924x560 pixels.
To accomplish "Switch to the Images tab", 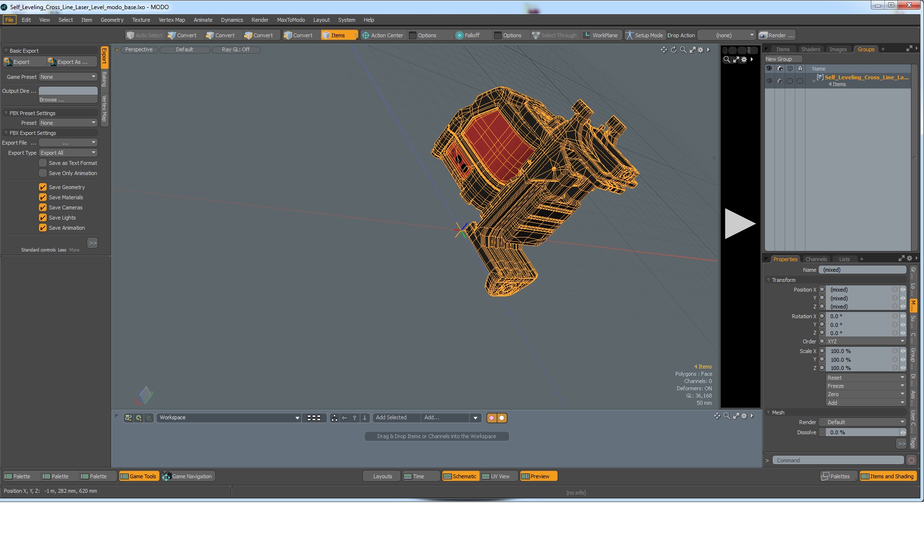I will pos(838,49).
